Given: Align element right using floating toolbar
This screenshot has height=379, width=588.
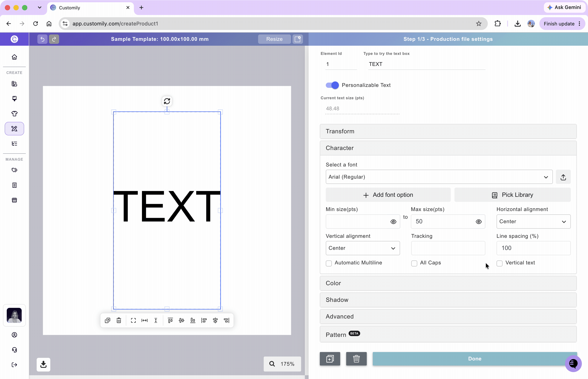Looking at the screenshot, I should coord(226,320).
